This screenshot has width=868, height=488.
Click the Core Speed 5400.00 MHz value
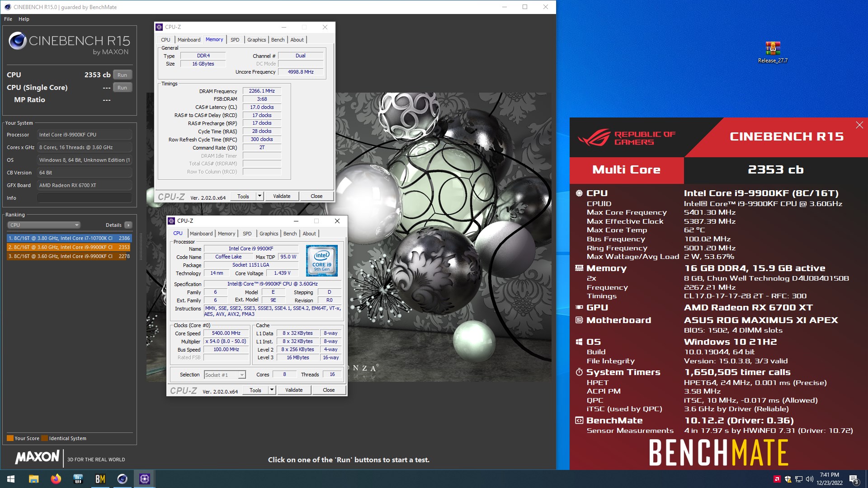[226, 333]
